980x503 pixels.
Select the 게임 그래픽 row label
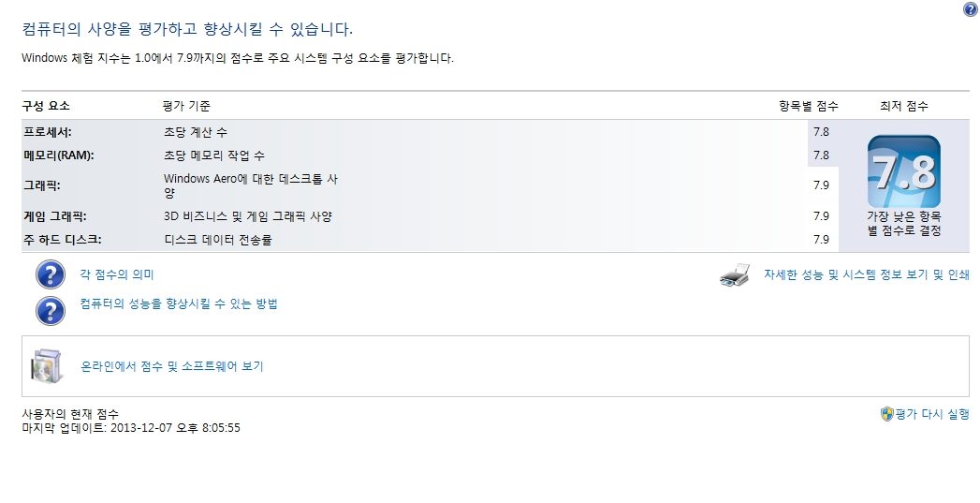[x=55, y=216]
